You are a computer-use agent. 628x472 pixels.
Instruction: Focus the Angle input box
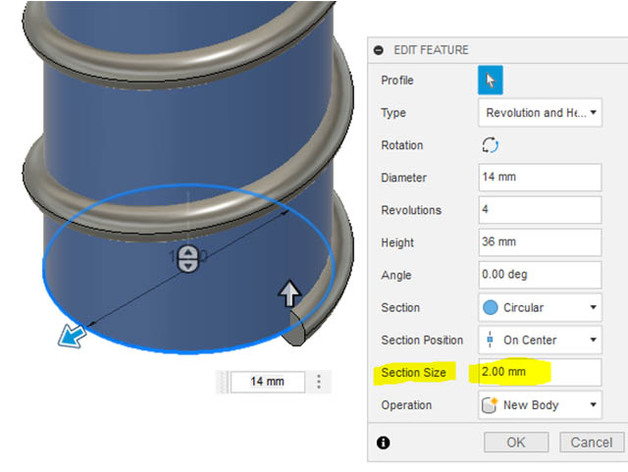(x=540, y=275)
